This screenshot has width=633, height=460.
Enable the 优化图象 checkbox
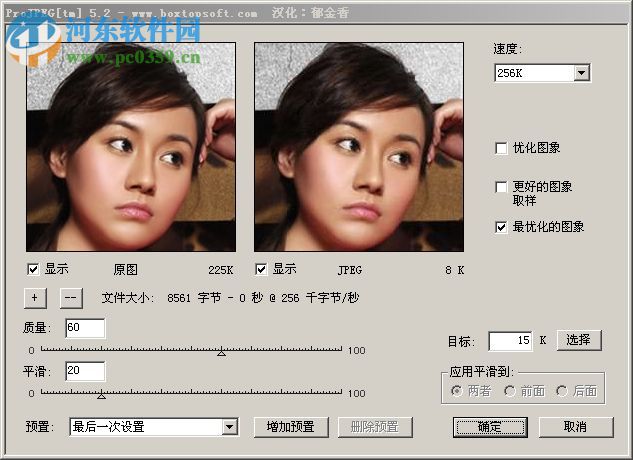click(x=501, y=148)
